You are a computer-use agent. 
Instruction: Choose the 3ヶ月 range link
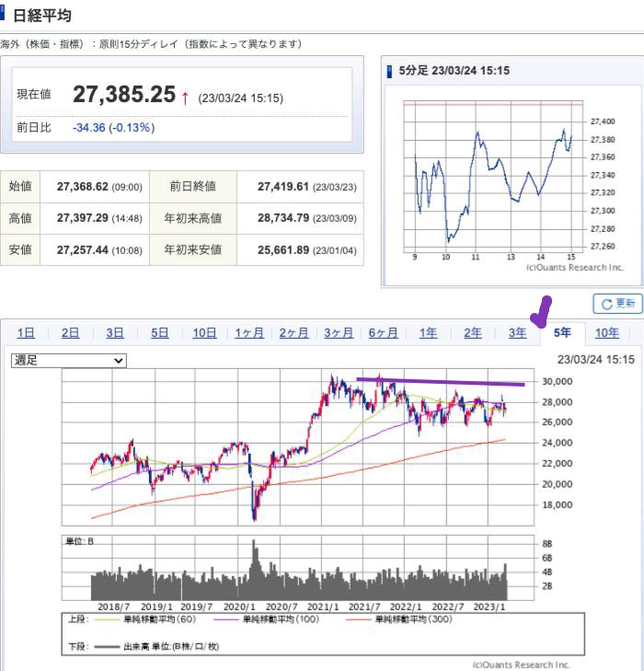click(339, 332)
